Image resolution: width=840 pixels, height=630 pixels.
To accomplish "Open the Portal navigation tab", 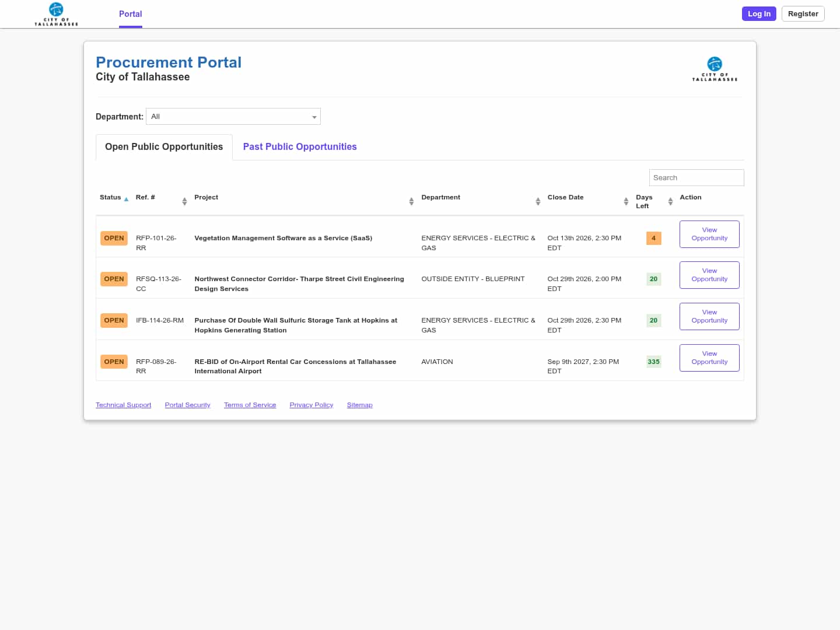I will coord(131,14).
